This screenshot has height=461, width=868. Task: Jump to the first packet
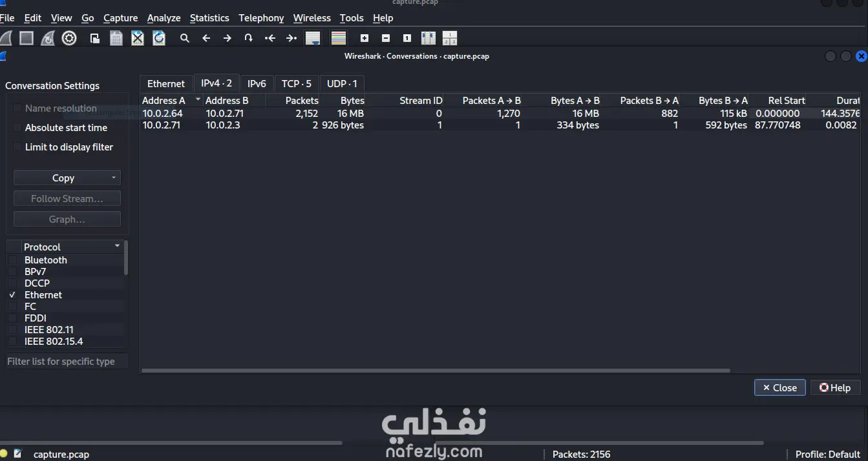click(270, 38)
